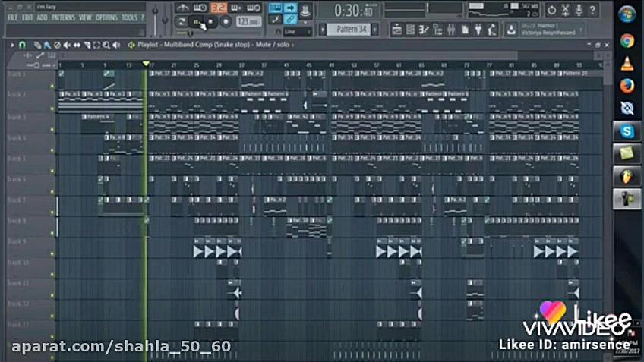This screenshot has width=644, height=362.
Task: Open Skype from the Windows taskbar
Action: (x=627, y=131)
